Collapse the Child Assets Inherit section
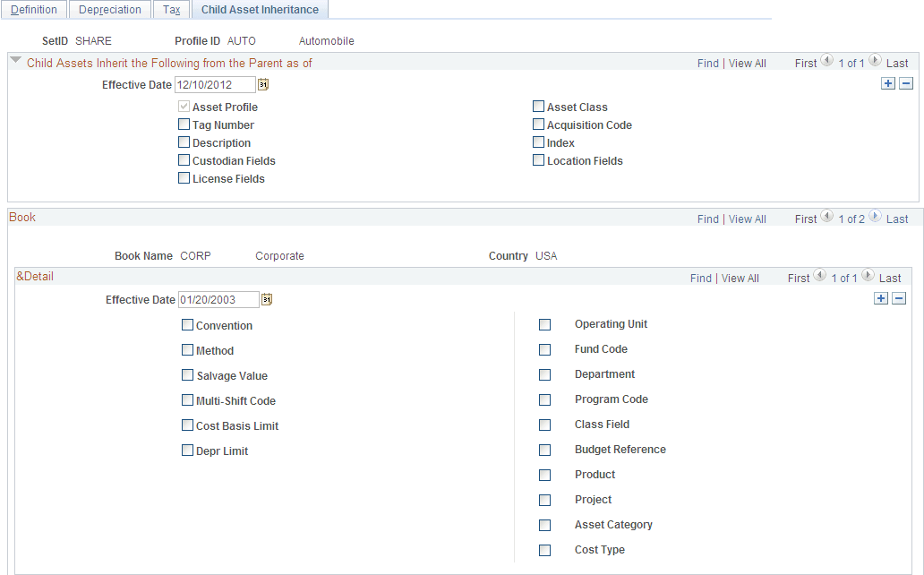Image resolution: width=924 pixels, height=575 pixels. pyautogui.click(x=15, y=61)
